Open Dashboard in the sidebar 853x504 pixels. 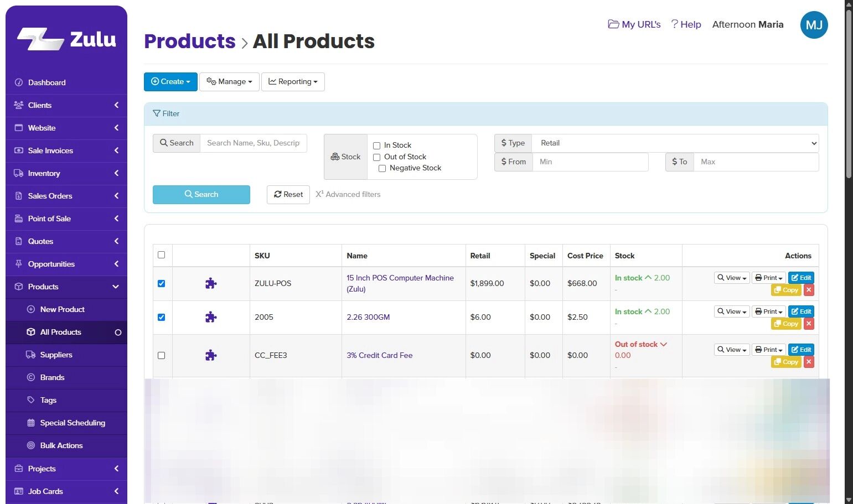coord(66,82)
